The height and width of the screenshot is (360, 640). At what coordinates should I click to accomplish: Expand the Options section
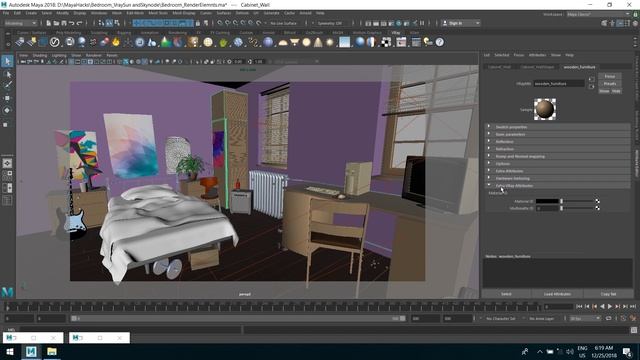(557, 164)
